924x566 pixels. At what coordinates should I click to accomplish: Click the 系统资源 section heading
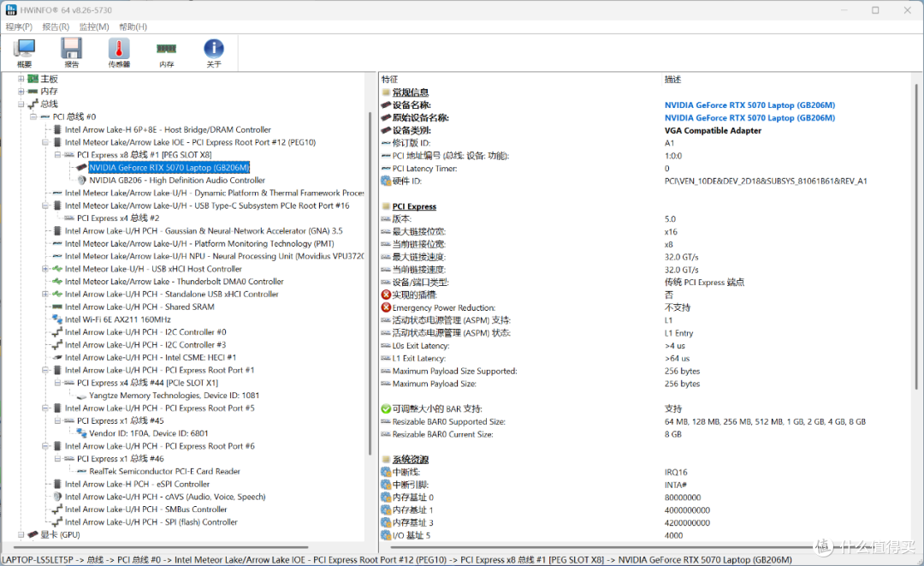pos(410,459)
